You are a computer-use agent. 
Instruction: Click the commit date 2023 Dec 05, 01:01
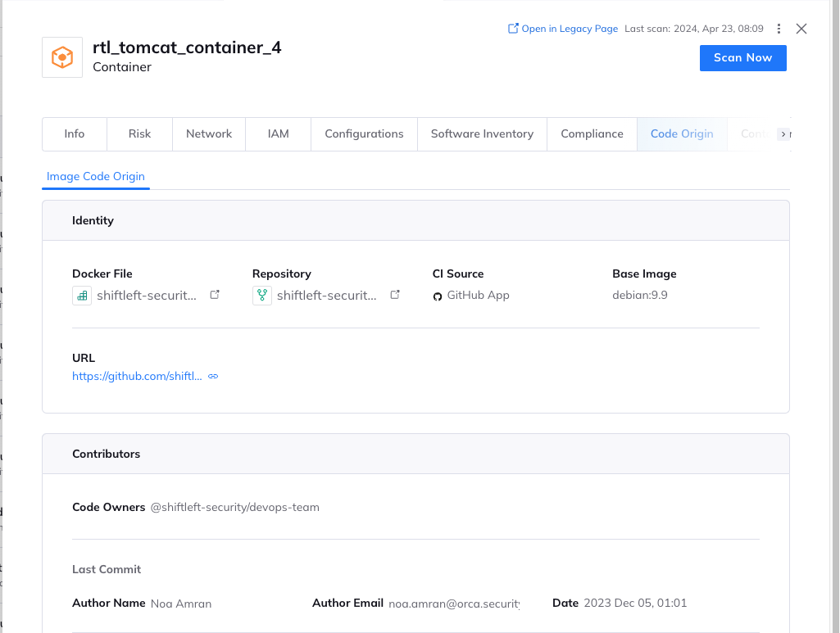635,603
